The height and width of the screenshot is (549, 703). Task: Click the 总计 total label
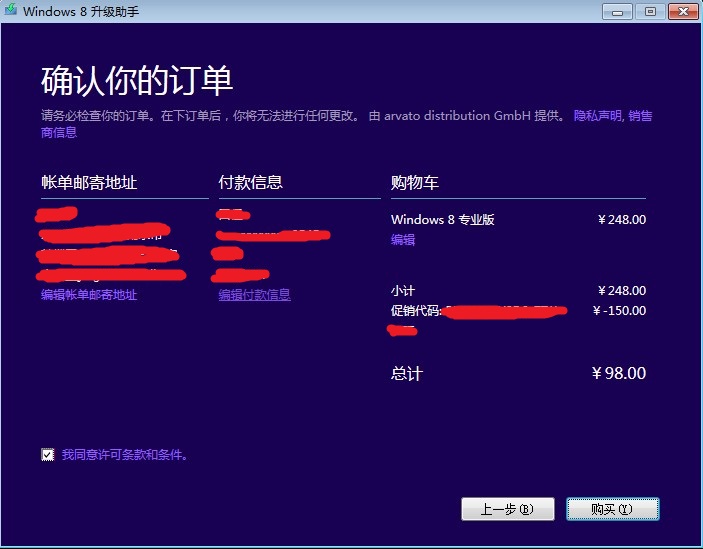coord(407,373)
